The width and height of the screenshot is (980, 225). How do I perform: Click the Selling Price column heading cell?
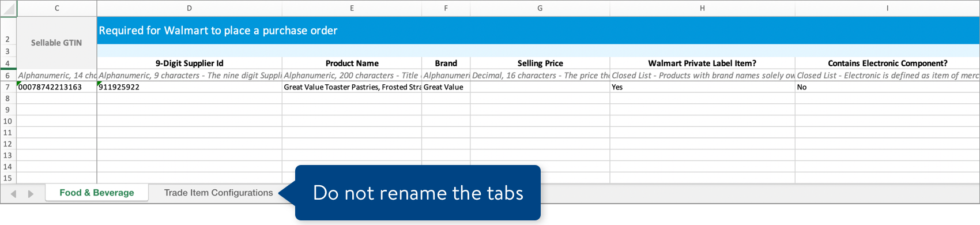(540, 63)
